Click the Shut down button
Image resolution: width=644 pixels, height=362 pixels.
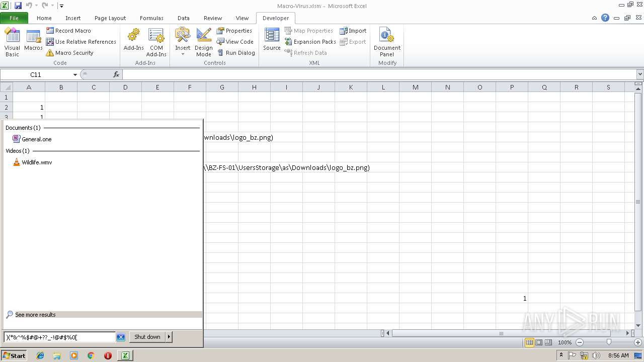pos(147,337)
